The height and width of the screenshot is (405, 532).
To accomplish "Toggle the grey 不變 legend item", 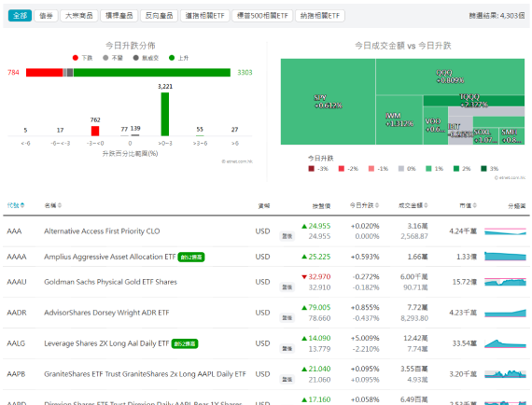I will 113,58.
